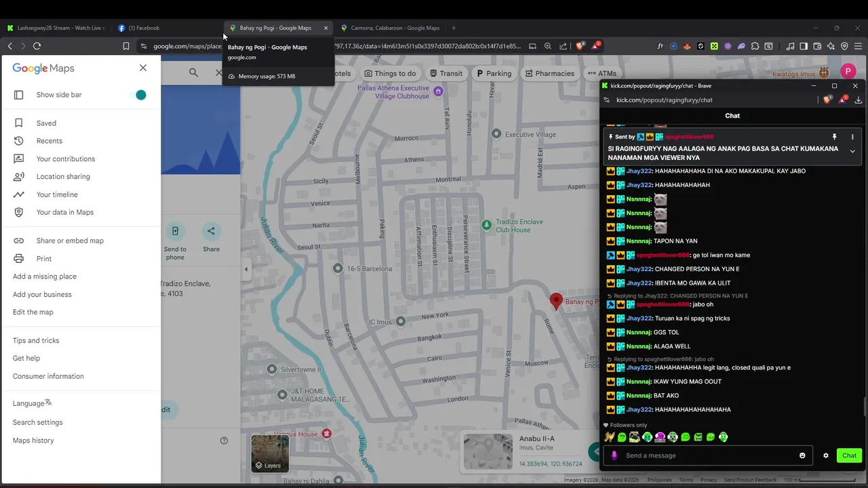Open the Google account avatar P

848,71
